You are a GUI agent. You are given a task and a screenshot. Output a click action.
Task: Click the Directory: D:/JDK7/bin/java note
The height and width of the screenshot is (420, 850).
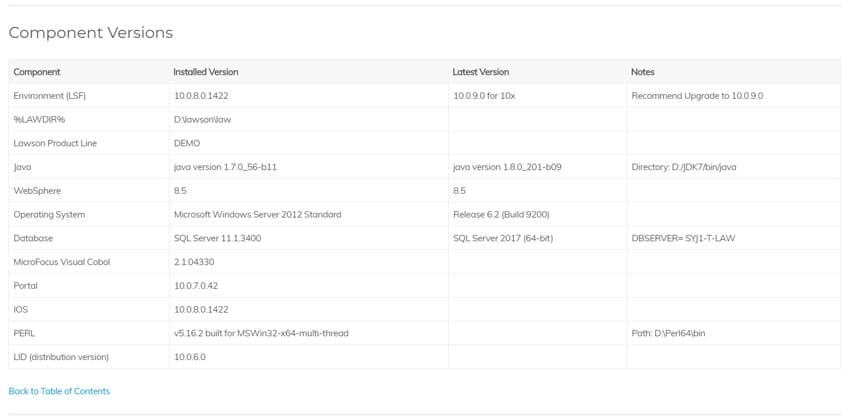[x=684, y=167]
